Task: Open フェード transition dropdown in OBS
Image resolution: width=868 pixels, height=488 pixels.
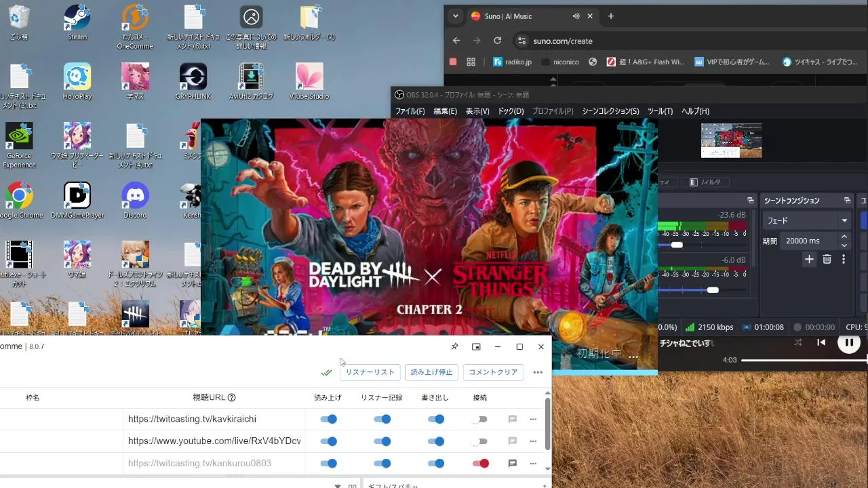Action: click(x=807, y=220)
